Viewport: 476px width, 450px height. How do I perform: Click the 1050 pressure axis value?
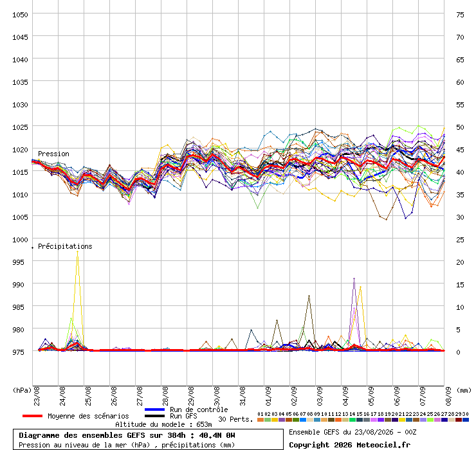20,15
